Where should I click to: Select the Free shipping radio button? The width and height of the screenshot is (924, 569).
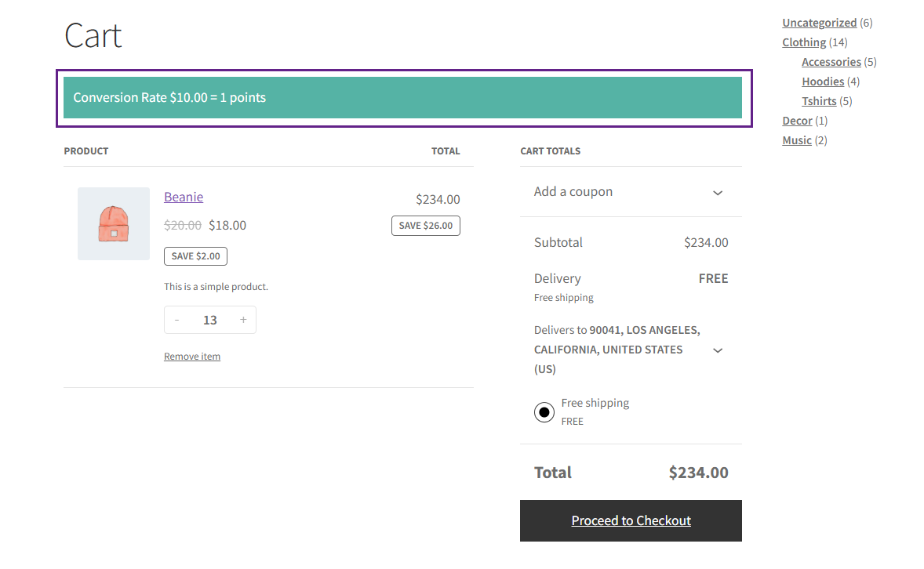click(x=544, y=412)
